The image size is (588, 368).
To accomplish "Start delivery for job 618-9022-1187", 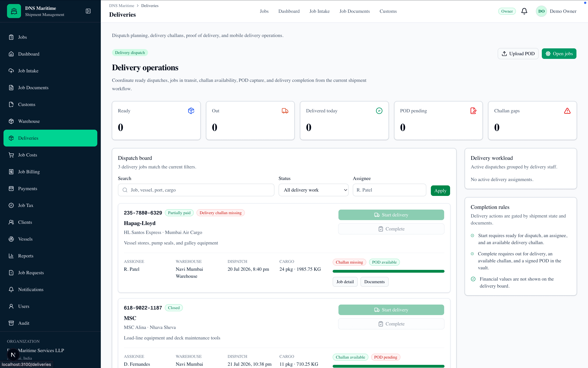I will click(391, 310).
